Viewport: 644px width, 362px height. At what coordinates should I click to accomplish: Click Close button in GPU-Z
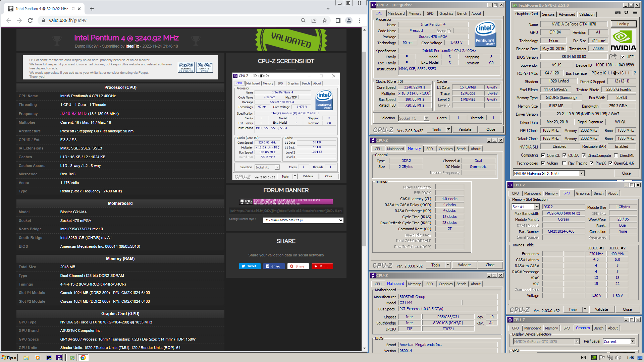tap(626, 173)
